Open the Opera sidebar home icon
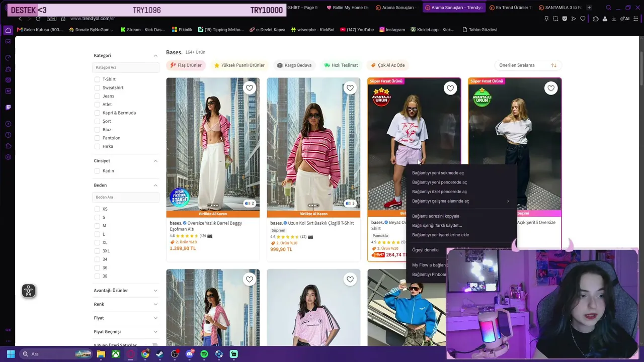The width and height of the screenshot is (644, 362). tap(8, 30)
